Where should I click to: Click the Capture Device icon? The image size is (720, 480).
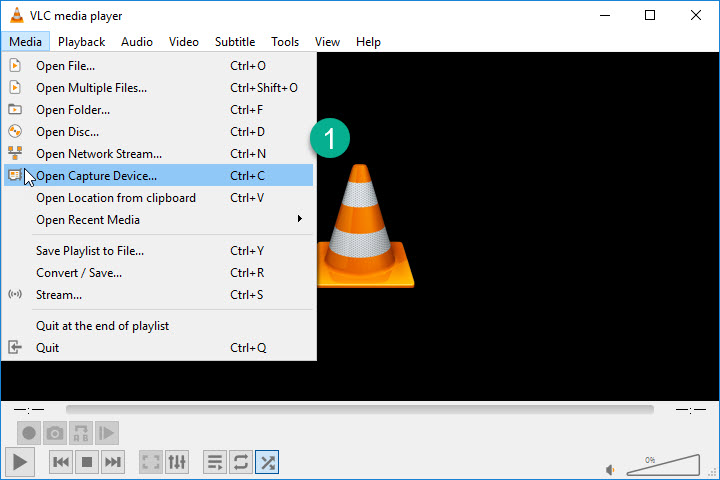click(15, 175)
